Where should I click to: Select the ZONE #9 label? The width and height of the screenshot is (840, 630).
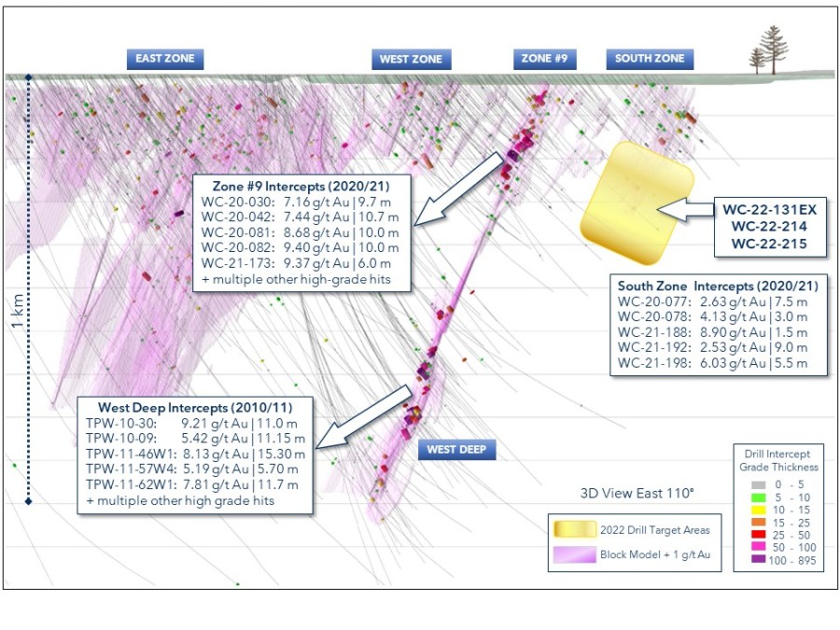[545, 59]
